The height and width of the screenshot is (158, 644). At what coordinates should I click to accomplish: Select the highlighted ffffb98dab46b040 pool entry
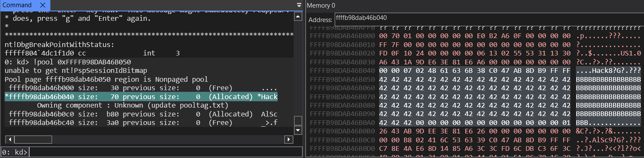pyautogui.click(x=141, y=97)
